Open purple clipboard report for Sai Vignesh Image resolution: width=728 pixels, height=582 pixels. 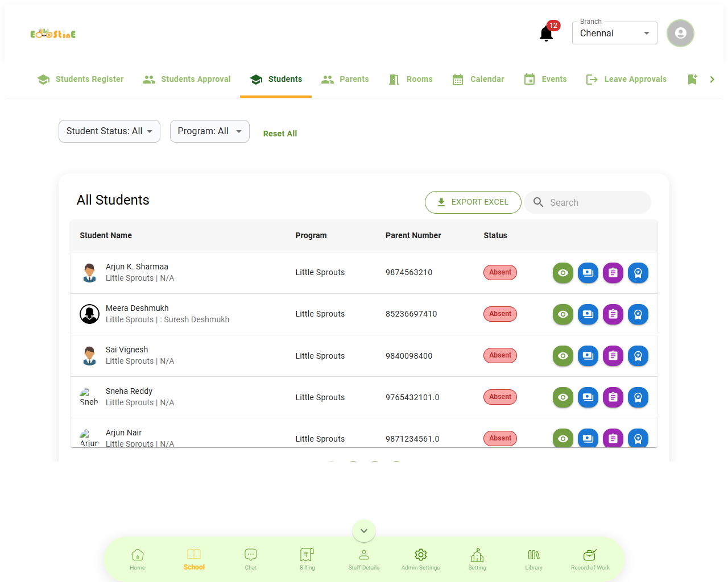point(613,356)
